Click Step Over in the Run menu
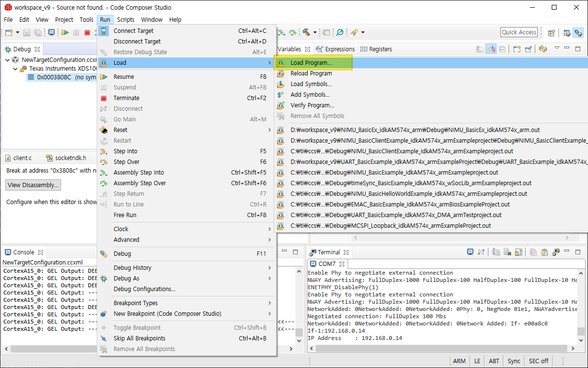This screenshot has height=368, width=588. tap(187, 162)
